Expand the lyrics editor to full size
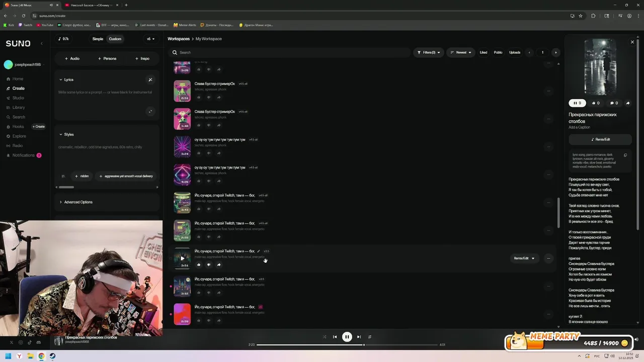This screenshot has height=362, width=644. pos(150,112)
